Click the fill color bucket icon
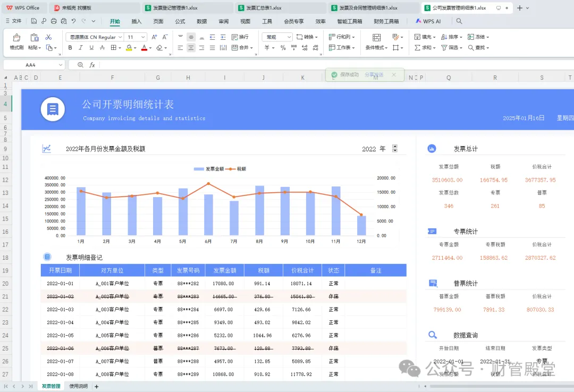574x392 pixels. coord(129,48)
